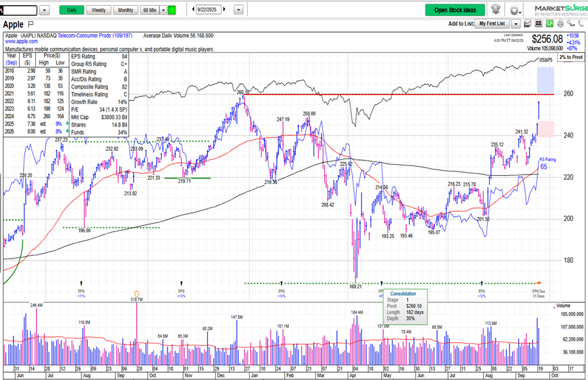Click the 184.4M volume spike label
The image size is (588, 380).
[x=357, y=312]
